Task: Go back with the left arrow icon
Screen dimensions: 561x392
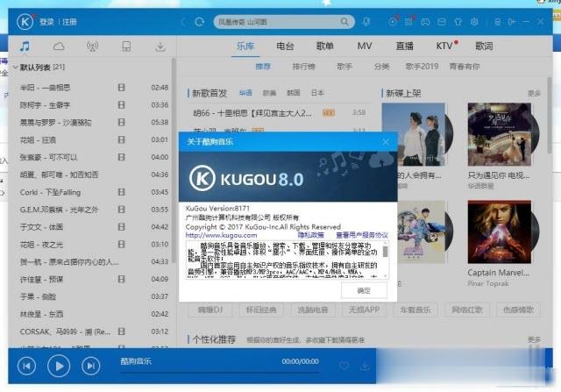Action: tap(183, 22)
